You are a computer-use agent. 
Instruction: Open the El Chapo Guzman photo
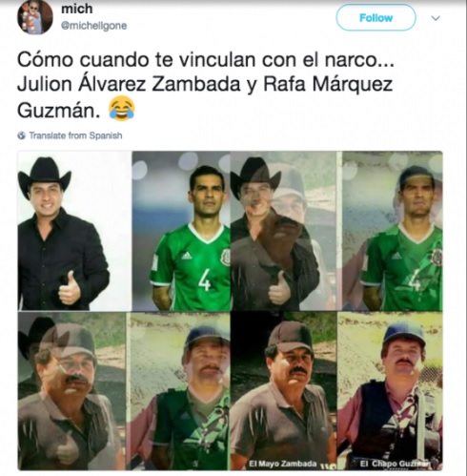point(390,391)
